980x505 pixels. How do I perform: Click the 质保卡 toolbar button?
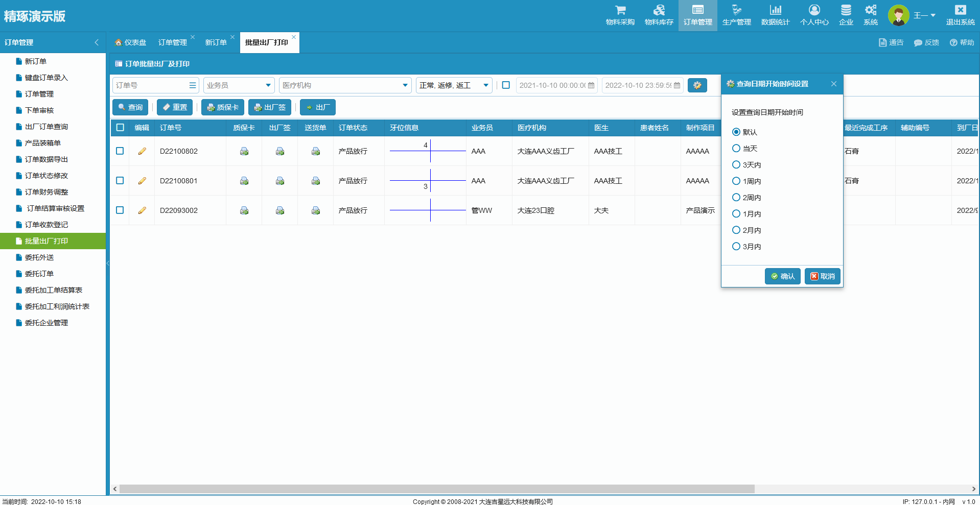pos(223,107)
